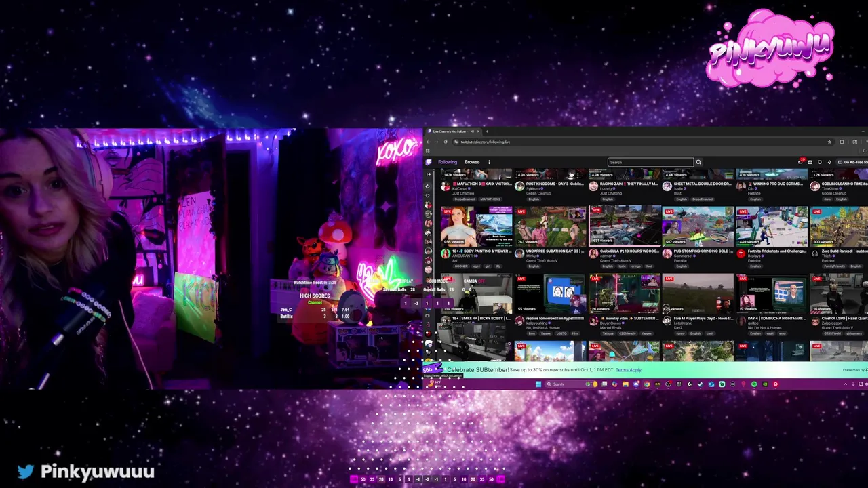Open the Minky Uncapped Subathon stream thumbnail
868x488 pixels.
(550, 226)
